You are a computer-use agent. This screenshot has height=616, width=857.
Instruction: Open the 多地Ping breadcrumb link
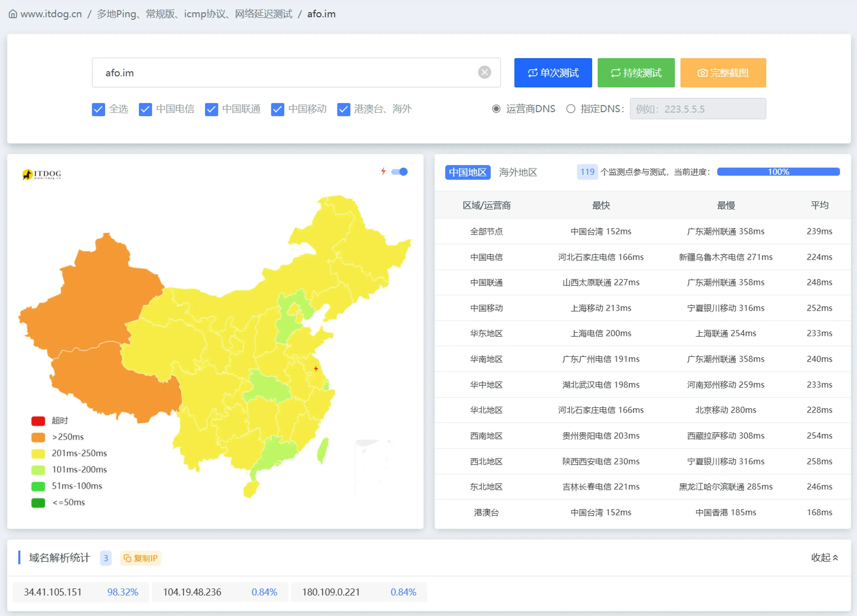(194, 14)
